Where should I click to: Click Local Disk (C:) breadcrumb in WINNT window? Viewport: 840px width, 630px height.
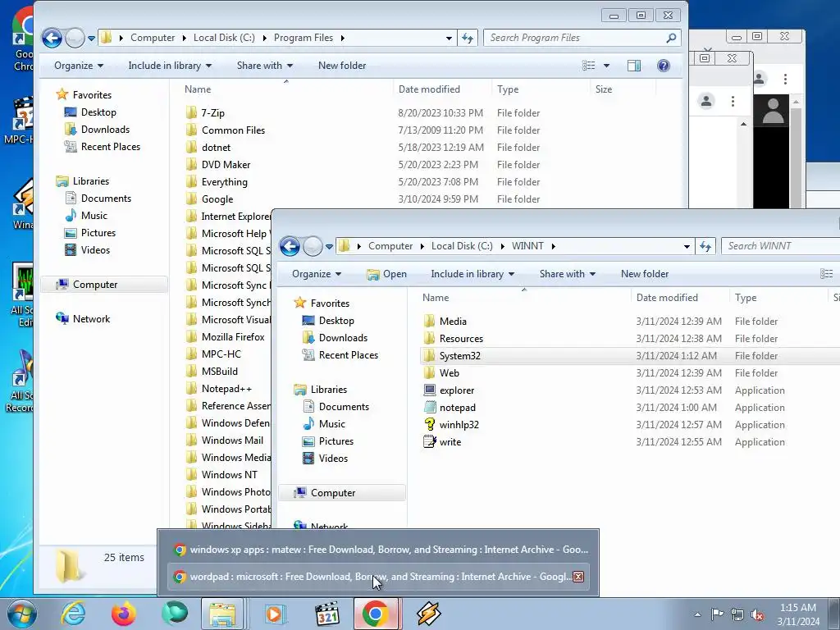coord(462,246)
